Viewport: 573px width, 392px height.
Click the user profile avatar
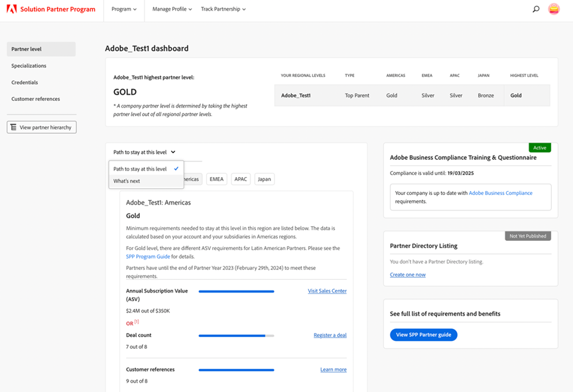pyautogui.click(x=554, y=9)
